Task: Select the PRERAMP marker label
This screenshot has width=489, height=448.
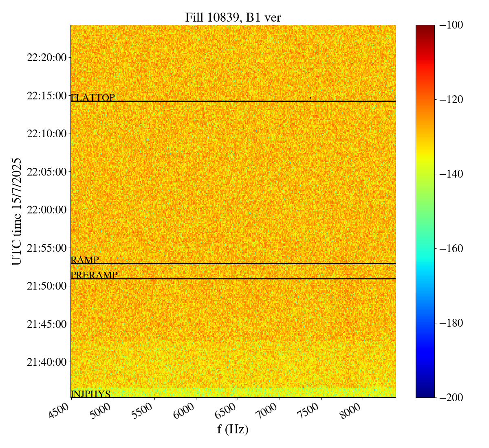Action: pyautogui.click(x=94, y=275)
